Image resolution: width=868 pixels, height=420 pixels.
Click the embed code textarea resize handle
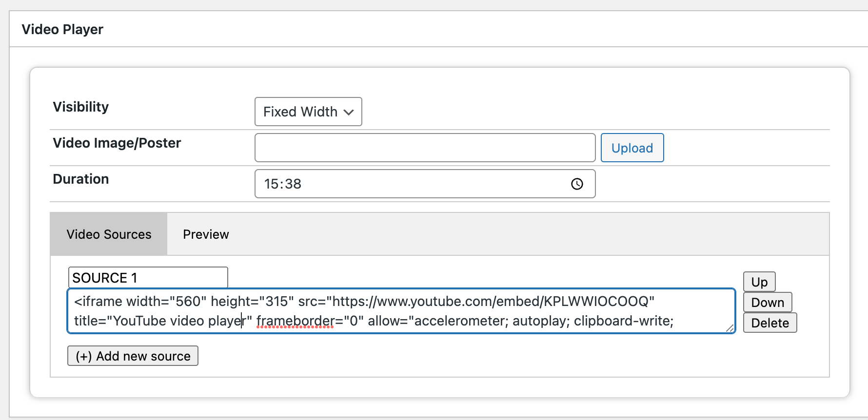(x=730, y=328)
